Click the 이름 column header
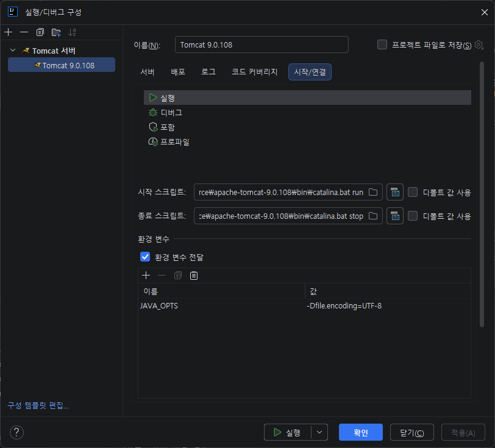Image resolution: width=495 pixels, height=448 pixels. [x=222, y=291]
